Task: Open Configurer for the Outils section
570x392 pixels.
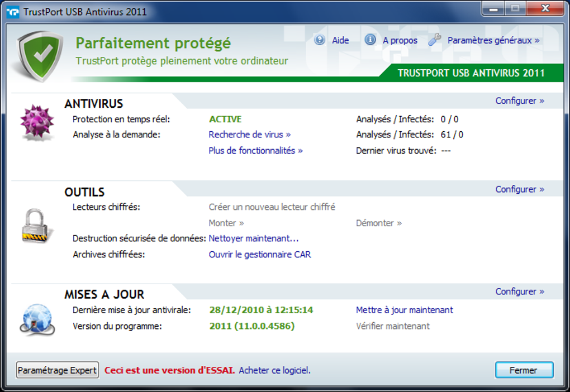Action: pos(520,189)
